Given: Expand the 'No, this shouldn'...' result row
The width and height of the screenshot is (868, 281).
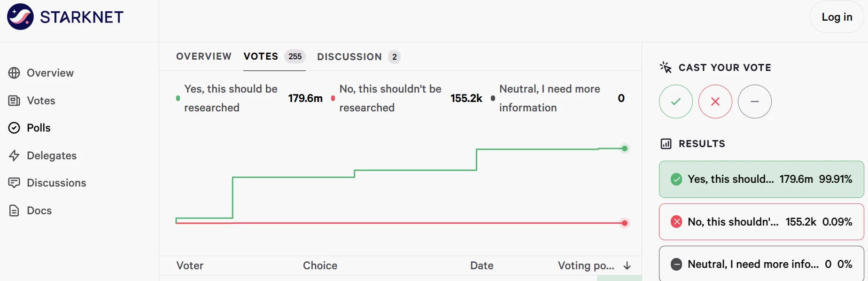Looking at the screenshot, I should 761,222.
